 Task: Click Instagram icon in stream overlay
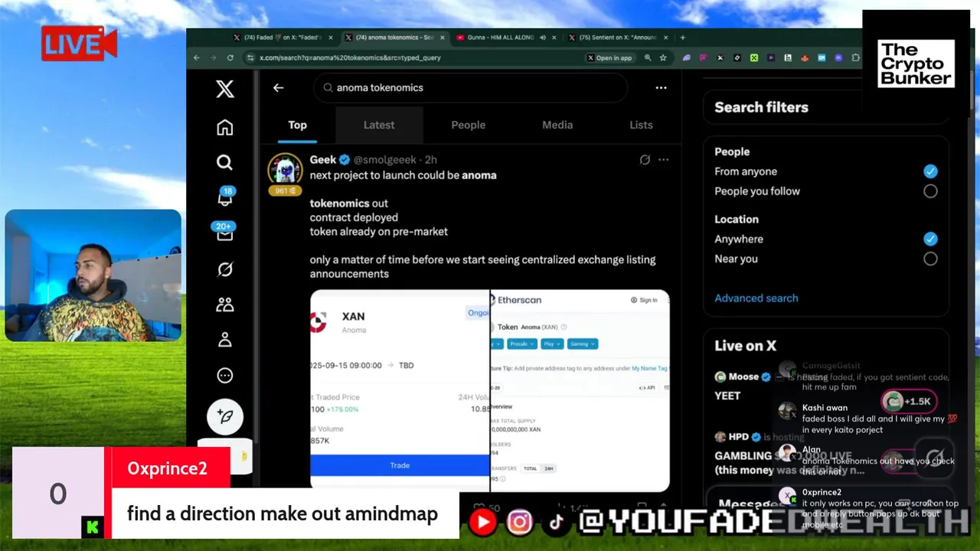[x=519, y=522]
